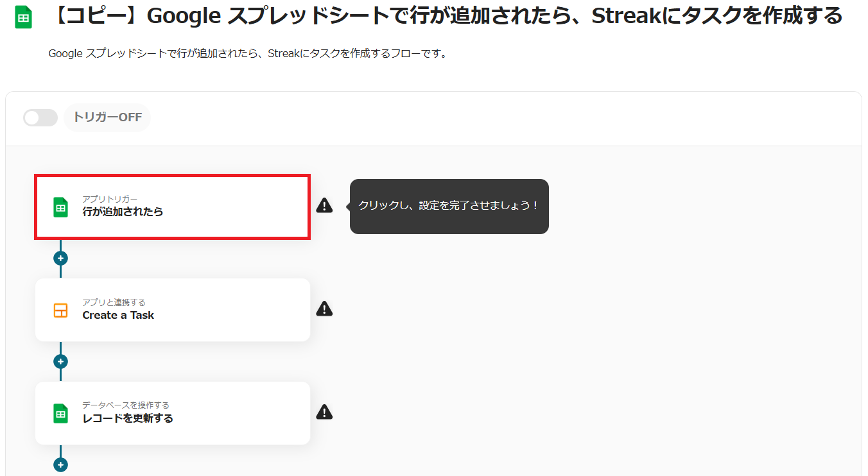This screenshot has height=476, width=868.
Task: Open the Create a Task step
Action: click(173, 310)
